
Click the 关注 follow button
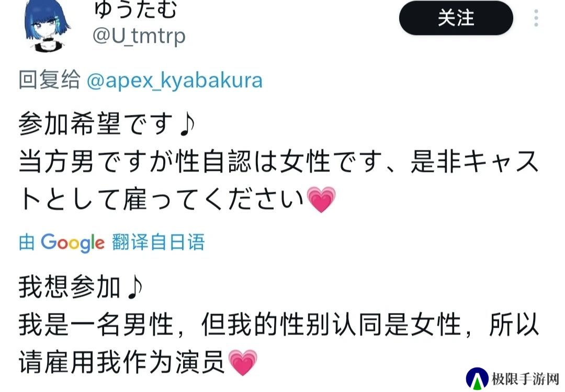coord(456,18)
